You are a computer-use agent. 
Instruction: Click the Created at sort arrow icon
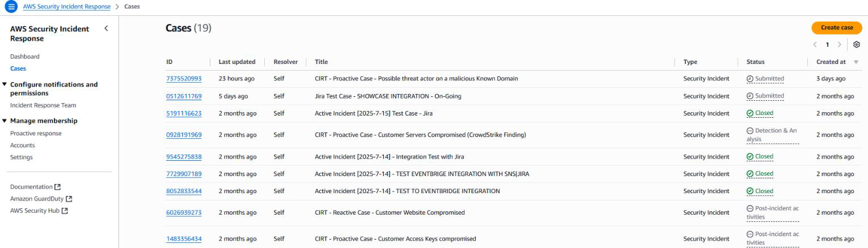click(x=856, y=62)
